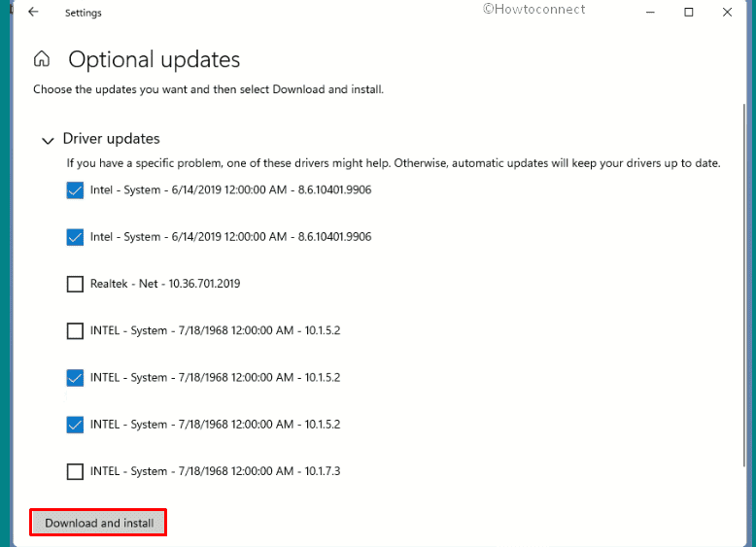Screen dimensions: 756x547
Task: Click the Driver updates heading
Action: pyautogui.click(x=112, y=139)
